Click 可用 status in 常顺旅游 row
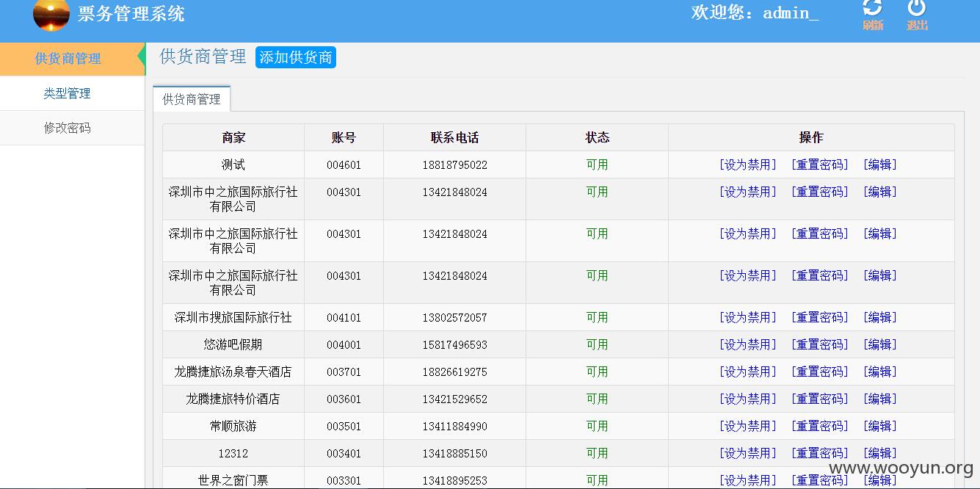Image resolution: width=980 pixels, height=489 pixels. coord(597,426)
